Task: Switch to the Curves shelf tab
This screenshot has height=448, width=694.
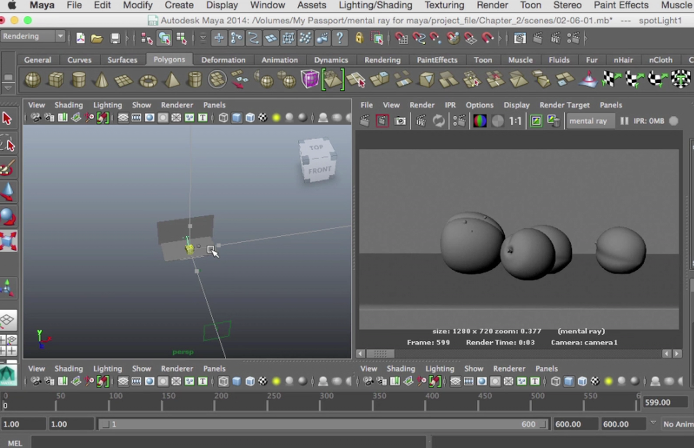Action: click(79, 60)
